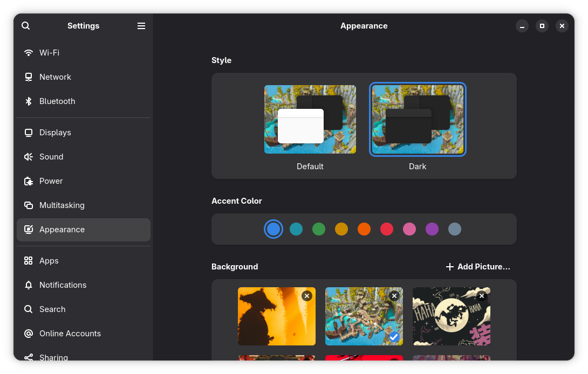Click the Sound speaker icon
Image resolution: width=588 pixels, height=374 pixels.
29,157
